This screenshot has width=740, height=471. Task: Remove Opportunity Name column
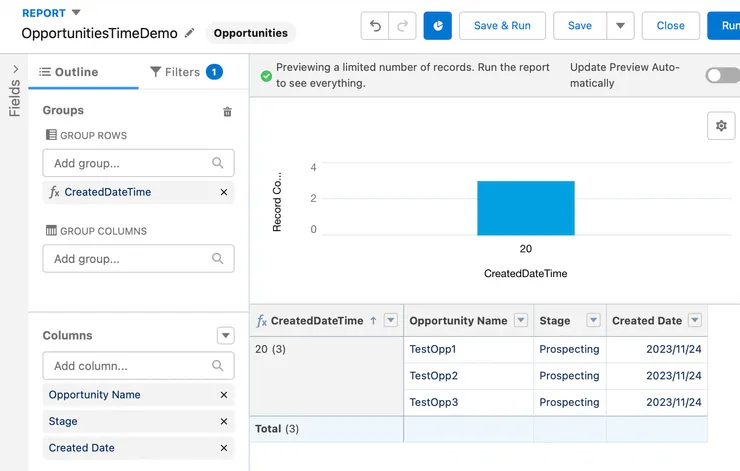point(223,395)
